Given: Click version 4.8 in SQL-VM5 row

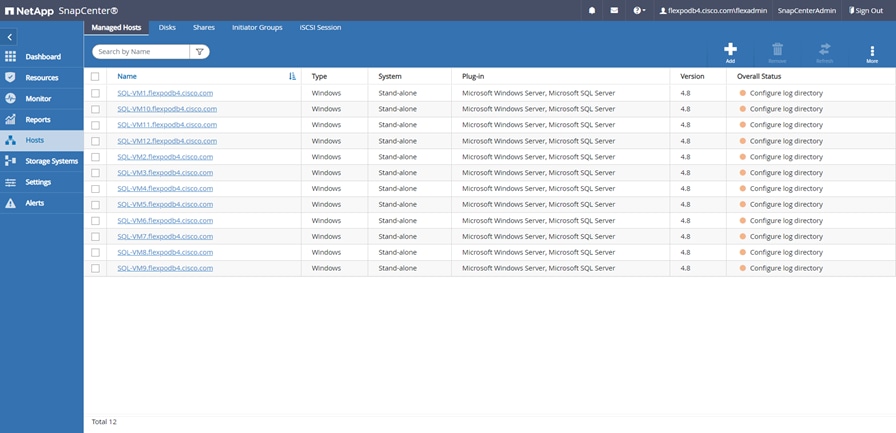Looking at the screenshot, I should tap(685, 205).
